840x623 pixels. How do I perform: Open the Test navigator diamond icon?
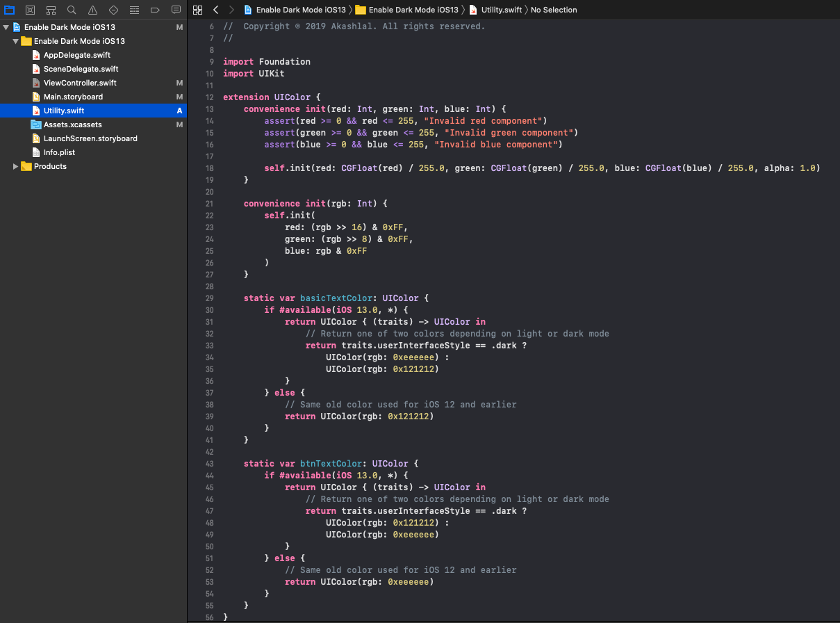113,10
